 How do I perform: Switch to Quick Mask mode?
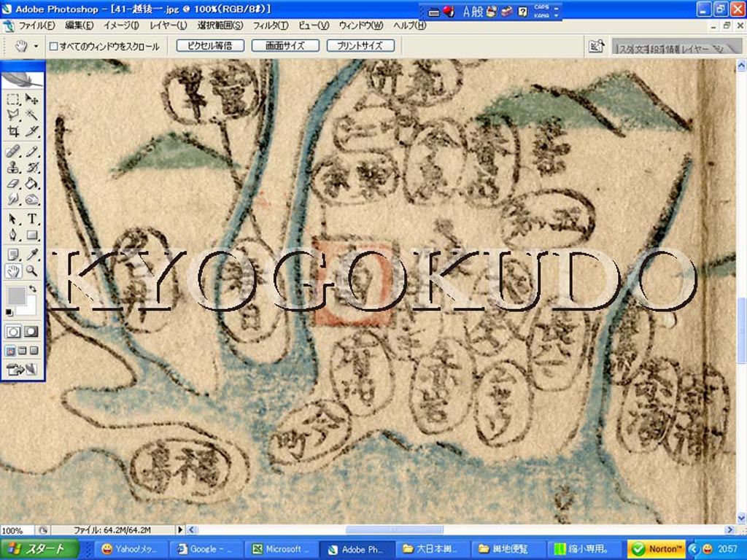[31, 332]
